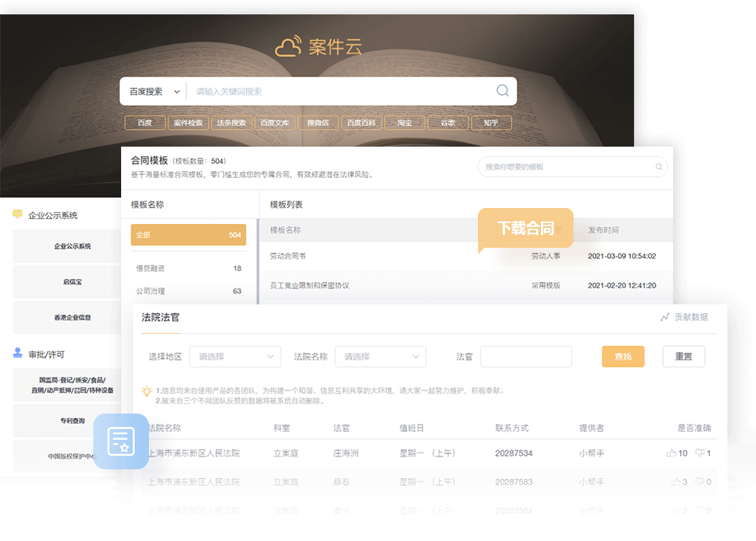This screenshot has height=541, width=756.
Task: Choose the 知乎 search option
Action: (491, 123)
